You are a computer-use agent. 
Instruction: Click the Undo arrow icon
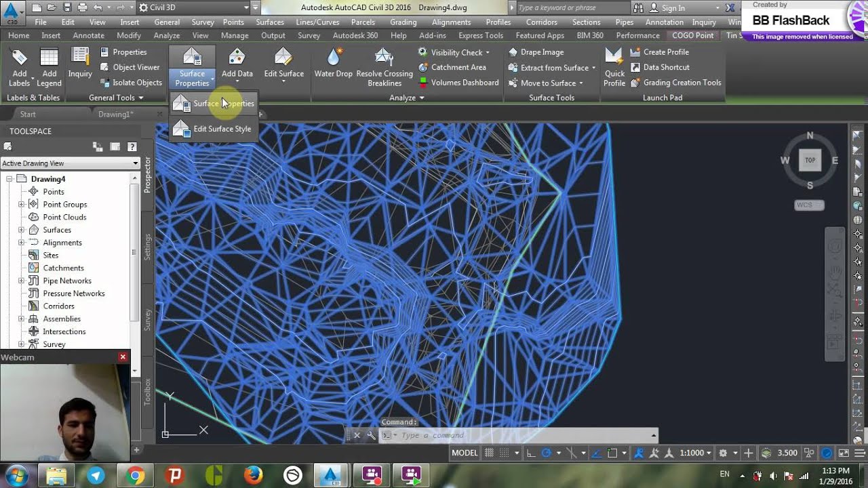98,8
